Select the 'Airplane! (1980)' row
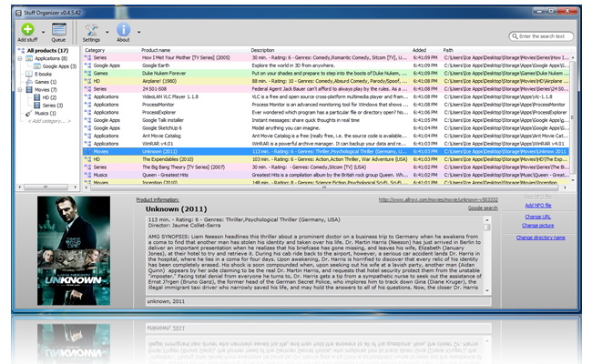Viewport: 592px width, 364px height. (x=326, y=81)
